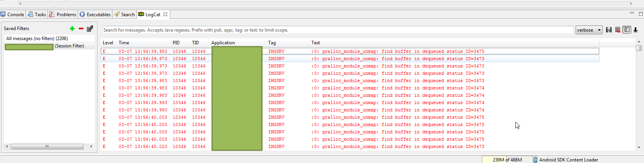Switch to the Console tab

coord(13,15)
